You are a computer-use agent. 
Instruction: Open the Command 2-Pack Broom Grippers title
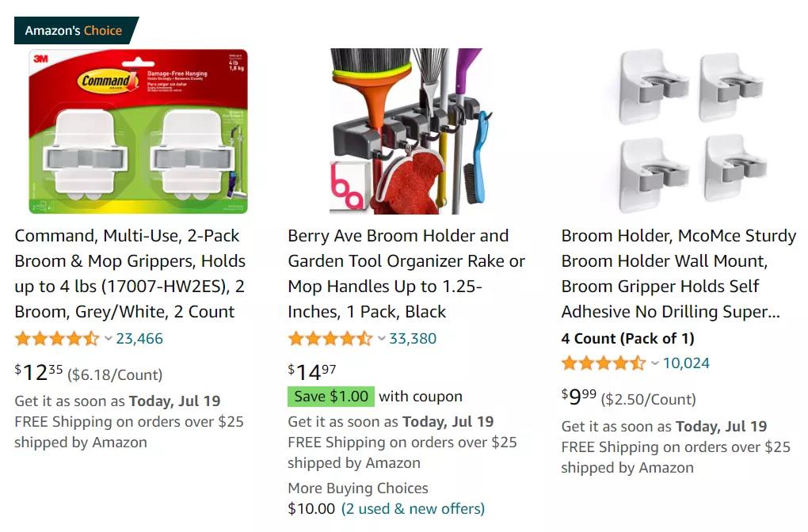tap(130, 273)
